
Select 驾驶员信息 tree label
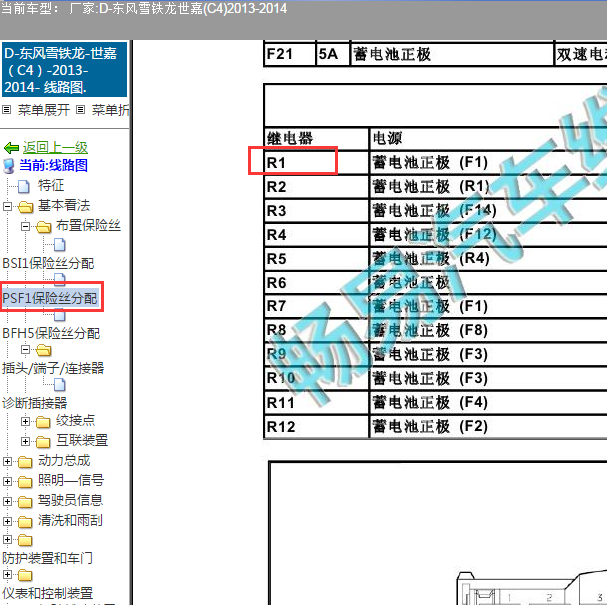(x=70, y=500)
